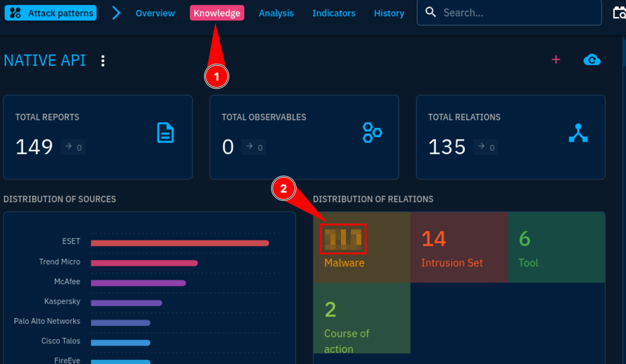Open the Course of action tile
Image resolution: width=626 pixels, height=364 pixels.
point(362,318)
